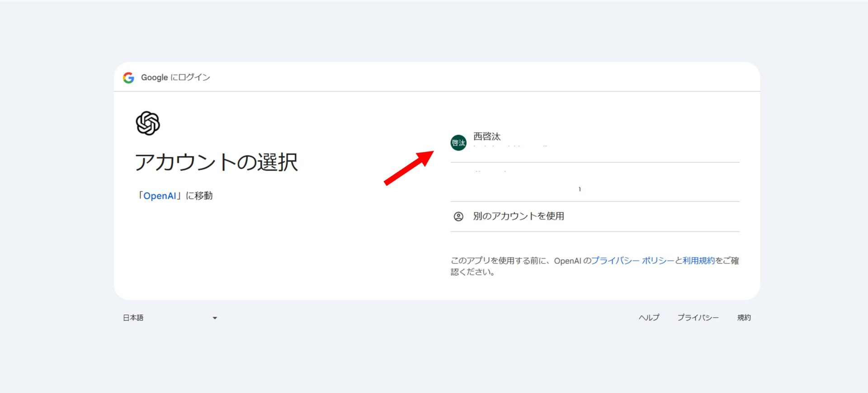
Task: Click the red arrow annotation
Action: [408, 168]
